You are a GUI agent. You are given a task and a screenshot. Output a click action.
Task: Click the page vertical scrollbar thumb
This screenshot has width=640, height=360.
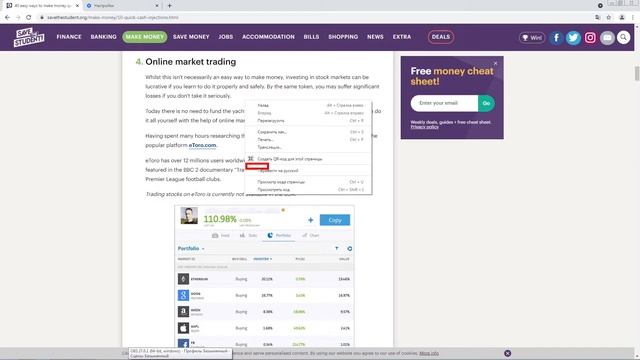637,73
